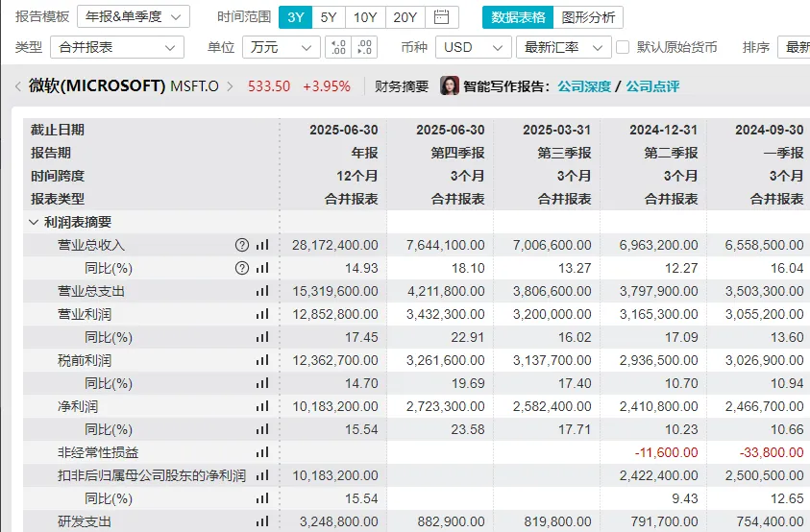The width and height of the screenshot is (810, 532).
Task: Open chart icon for 非经常性损益 row
Action: (262, 452)
